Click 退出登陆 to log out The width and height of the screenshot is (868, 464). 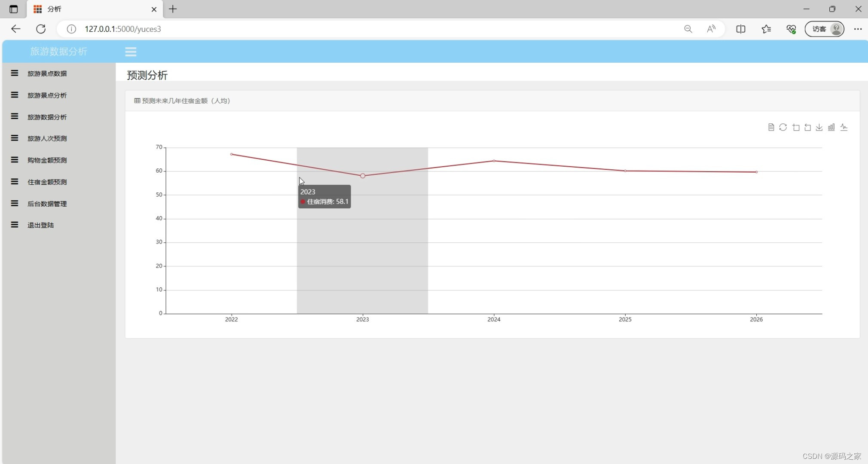pos(40,225)
